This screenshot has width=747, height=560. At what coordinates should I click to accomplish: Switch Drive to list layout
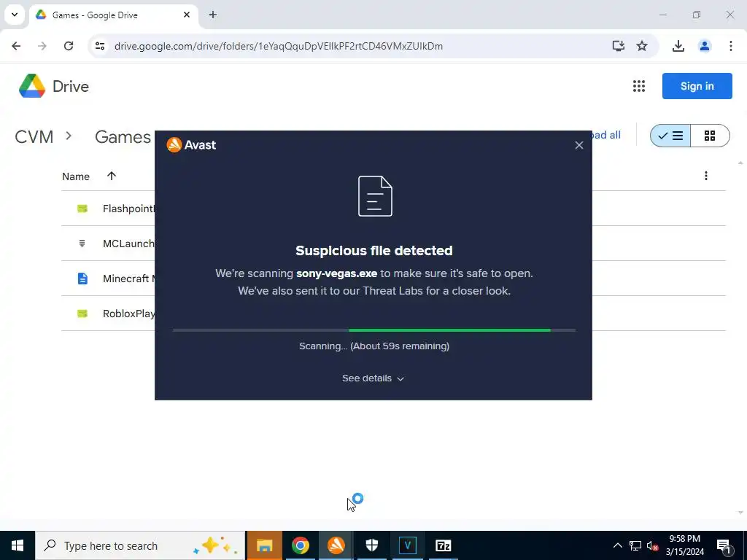pyautogui.click(x=670, y=136)
